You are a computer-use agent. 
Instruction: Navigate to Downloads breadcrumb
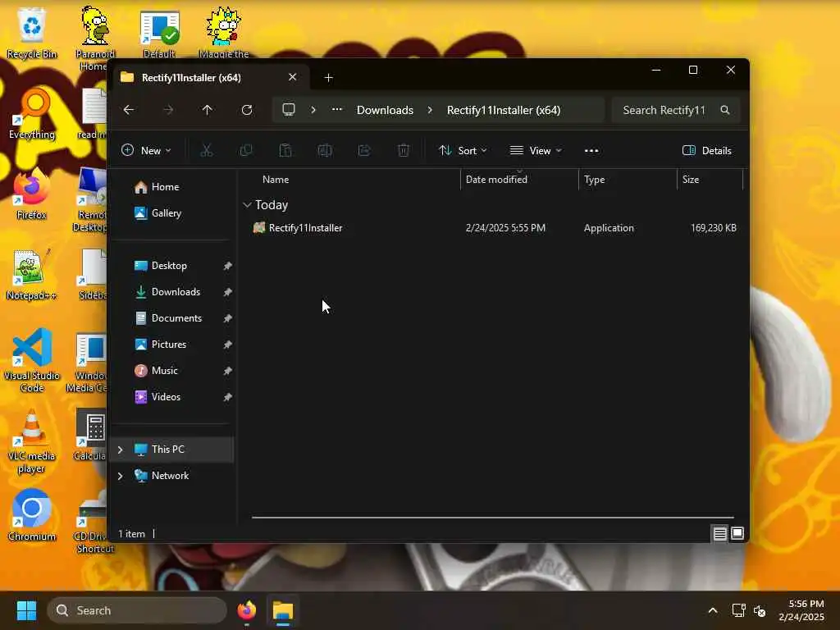(385, 110)
